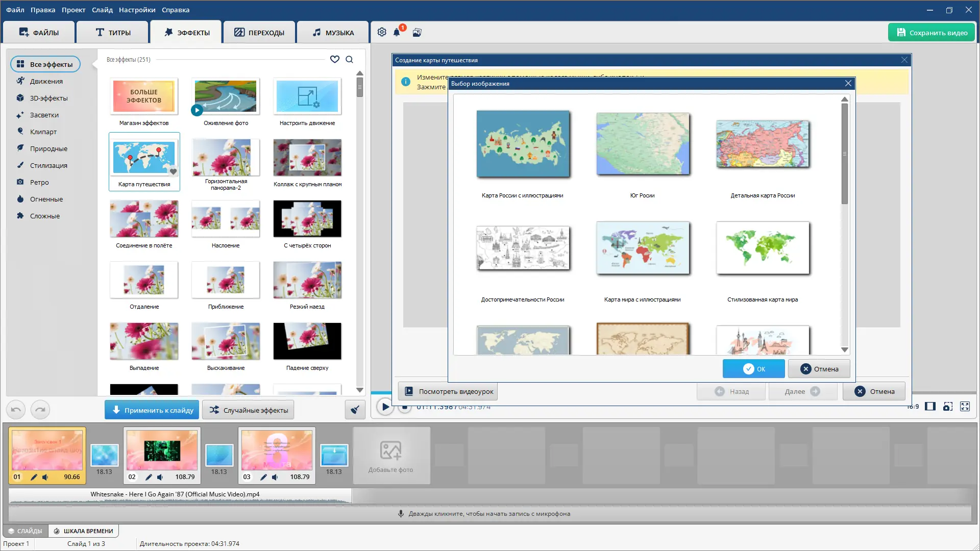Switch to Шкала времени view
Screen dimensions: 980x551
coord(84,531)
